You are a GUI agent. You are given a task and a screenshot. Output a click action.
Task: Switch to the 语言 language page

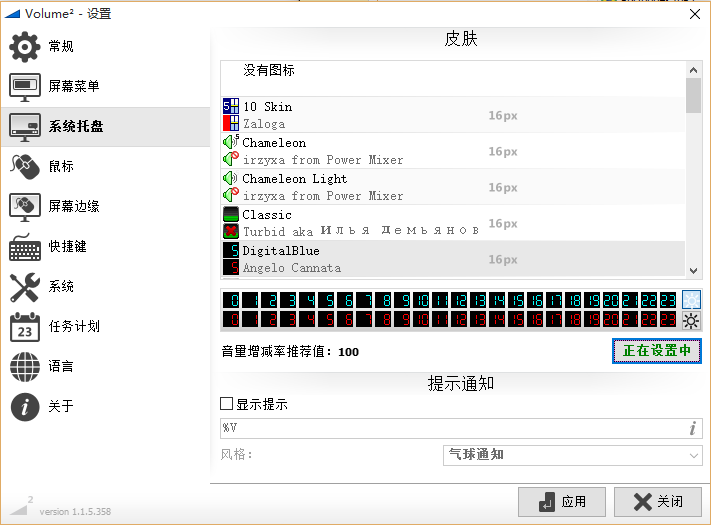pyautogui.click(x=60, y=366)
